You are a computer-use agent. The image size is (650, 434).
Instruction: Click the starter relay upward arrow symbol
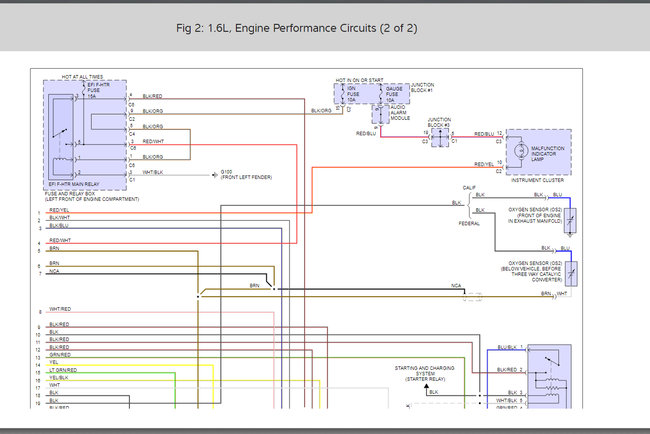[426, 388]
